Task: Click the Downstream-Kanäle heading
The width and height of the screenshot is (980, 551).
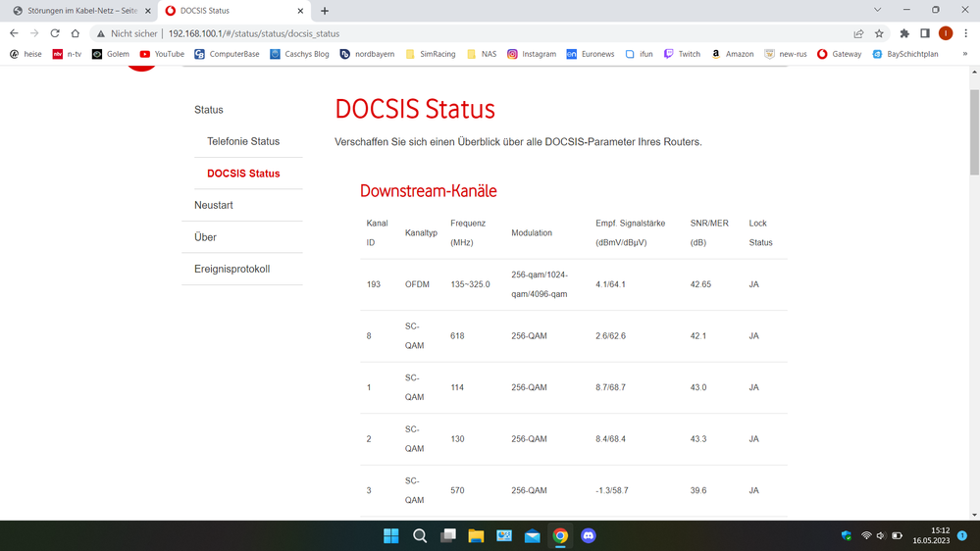Action: [428, 191]
